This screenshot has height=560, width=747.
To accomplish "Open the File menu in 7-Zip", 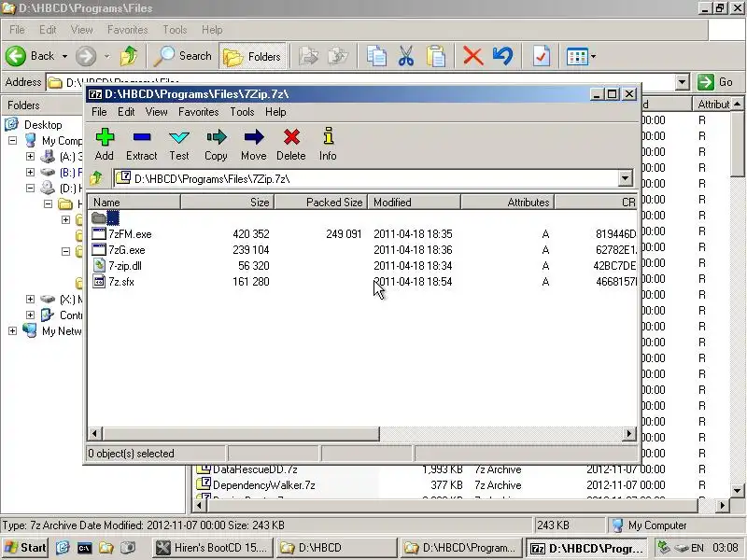I will click(99, 112).
